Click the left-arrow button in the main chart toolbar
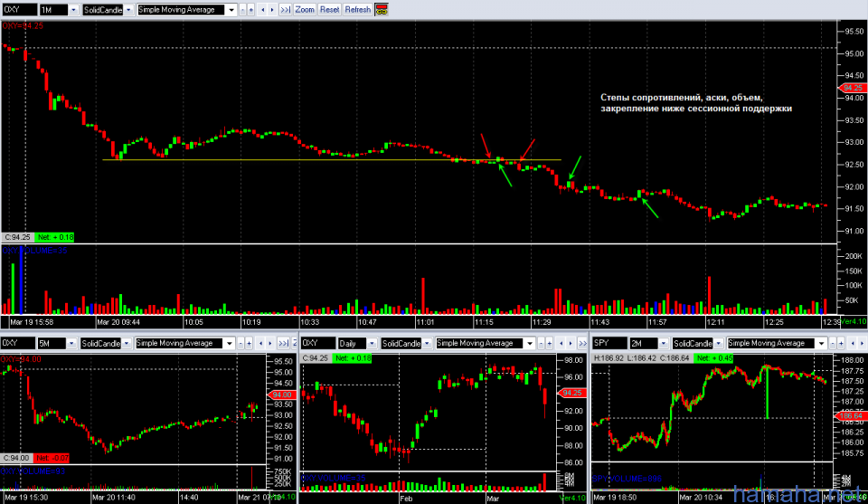The image size is (868, 504). [262, 10]
